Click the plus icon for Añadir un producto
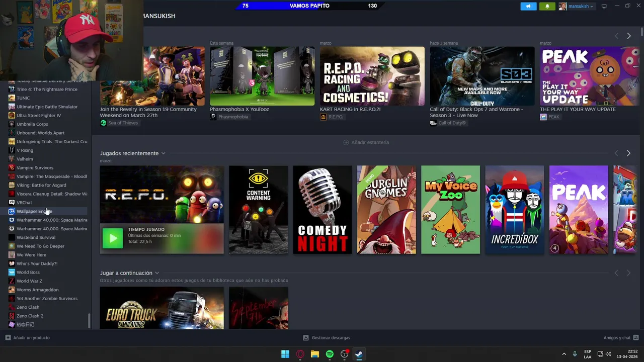644x362 pixels. coord(8,337)
